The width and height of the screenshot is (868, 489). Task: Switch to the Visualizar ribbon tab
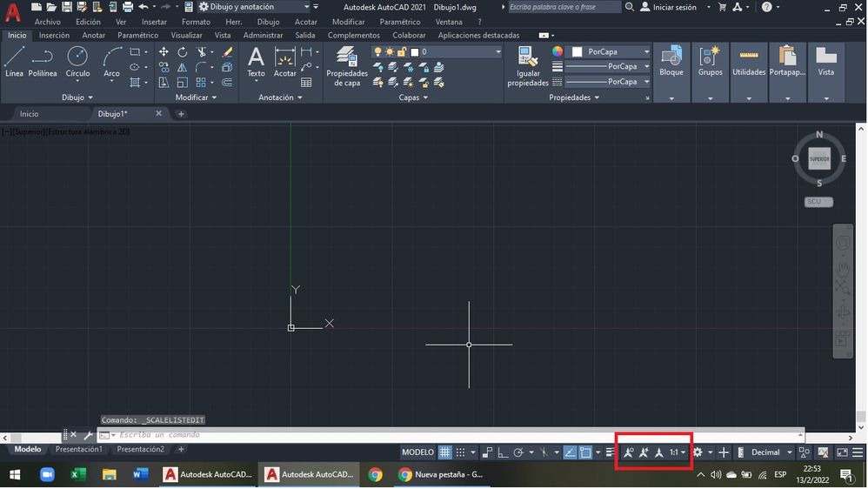pyautogui.click(x=186, y=35)
